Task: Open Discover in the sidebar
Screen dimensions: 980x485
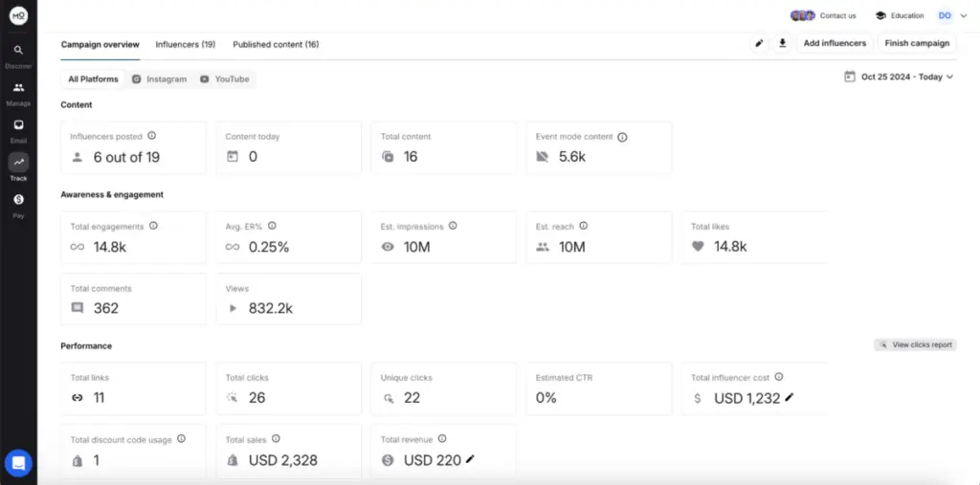Action: click(x=18, y=51)
